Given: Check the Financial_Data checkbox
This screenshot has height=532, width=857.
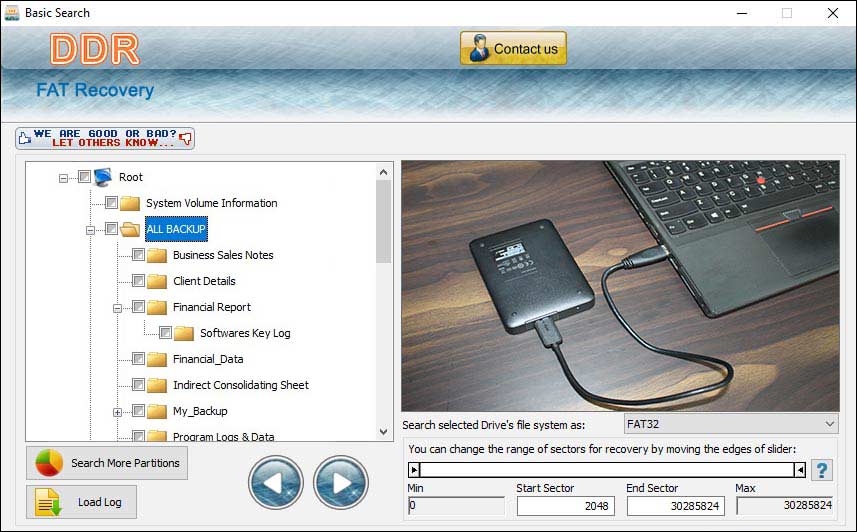Looking at the screenshot, I should 138,359.
